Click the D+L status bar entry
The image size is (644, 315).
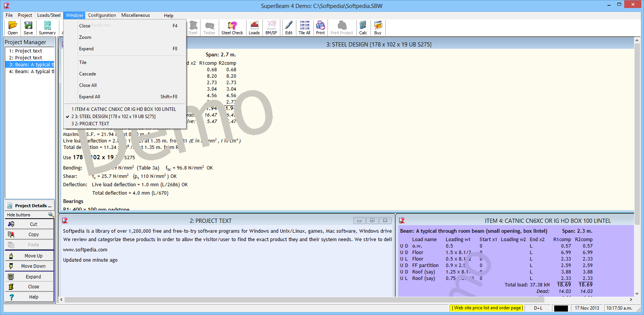(538, 308)
